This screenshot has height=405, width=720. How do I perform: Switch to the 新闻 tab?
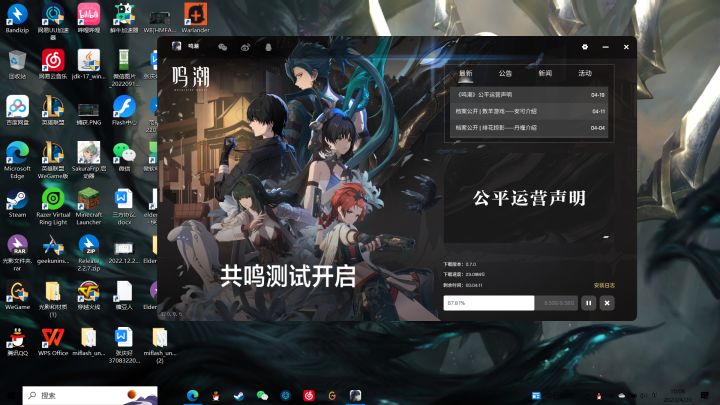coord(545,73)
